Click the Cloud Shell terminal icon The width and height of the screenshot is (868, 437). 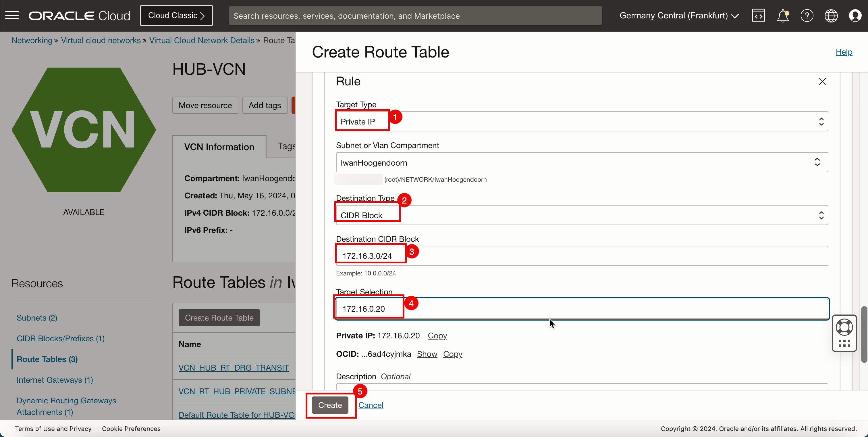(x=758, y=16)
